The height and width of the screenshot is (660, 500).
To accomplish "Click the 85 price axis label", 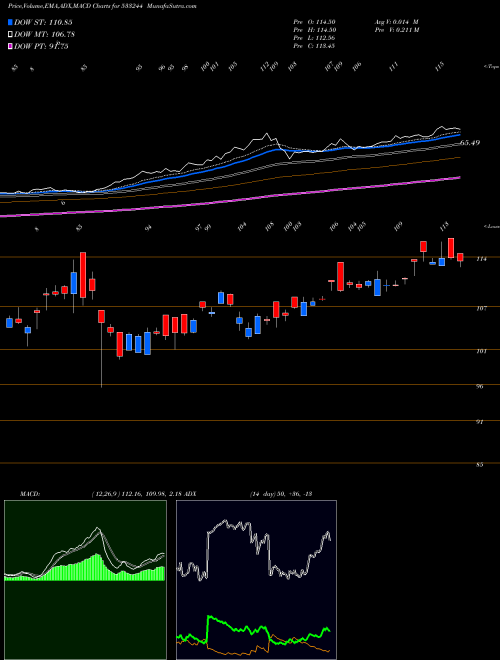I will pyautogui.click(x=481, y=465).
